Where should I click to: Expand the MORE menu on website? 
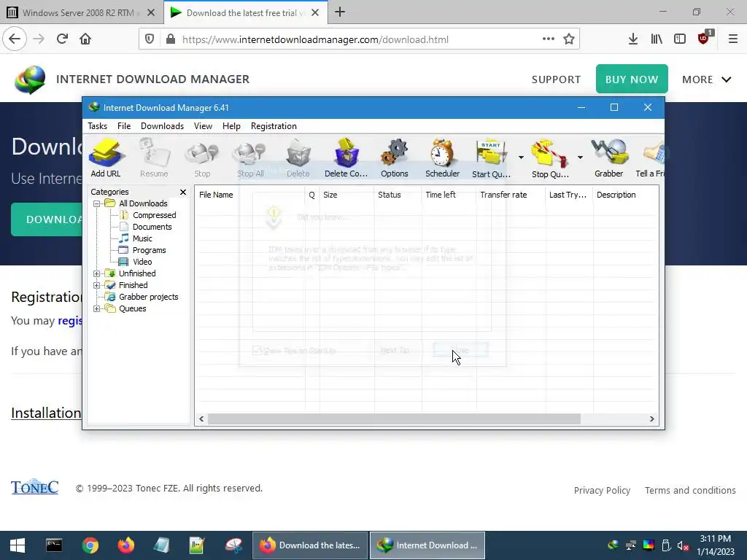coord(706,79)
